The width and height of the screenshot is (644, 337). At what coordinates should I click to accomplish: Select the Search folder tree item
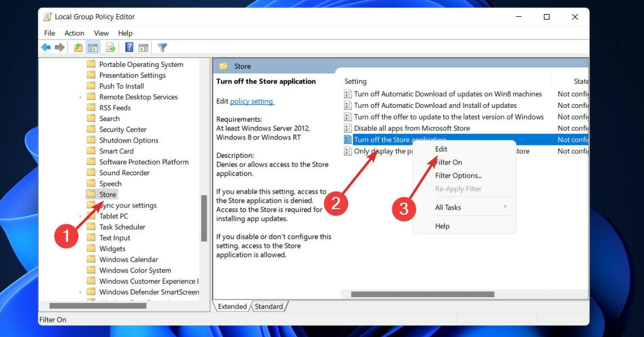pos(109,119)
